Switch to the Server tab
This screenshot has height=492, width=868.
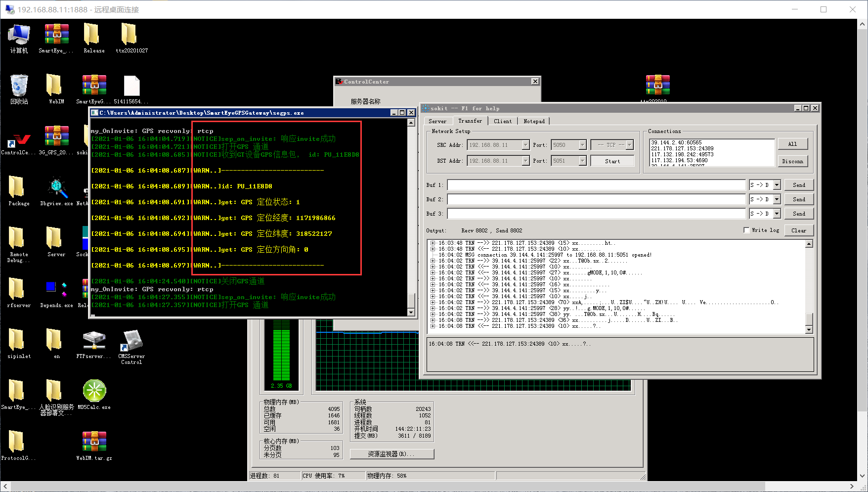point(437,121)
